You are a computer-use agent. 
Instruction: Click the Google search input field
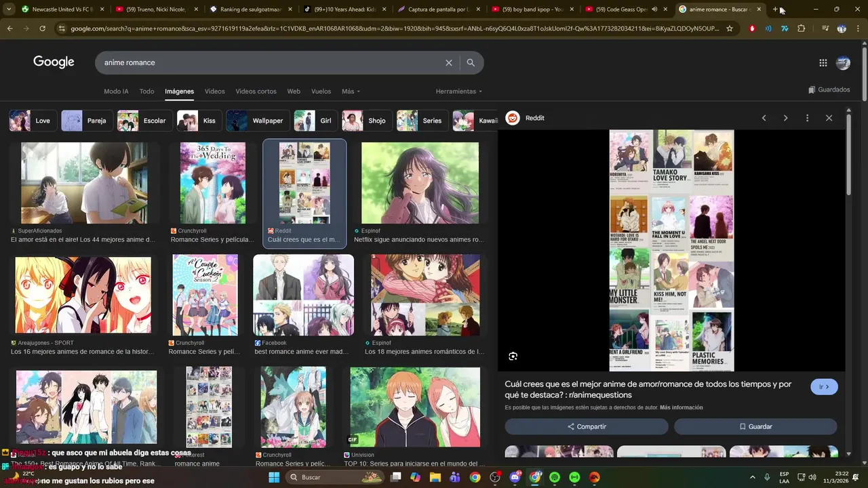tap(271, 62)
